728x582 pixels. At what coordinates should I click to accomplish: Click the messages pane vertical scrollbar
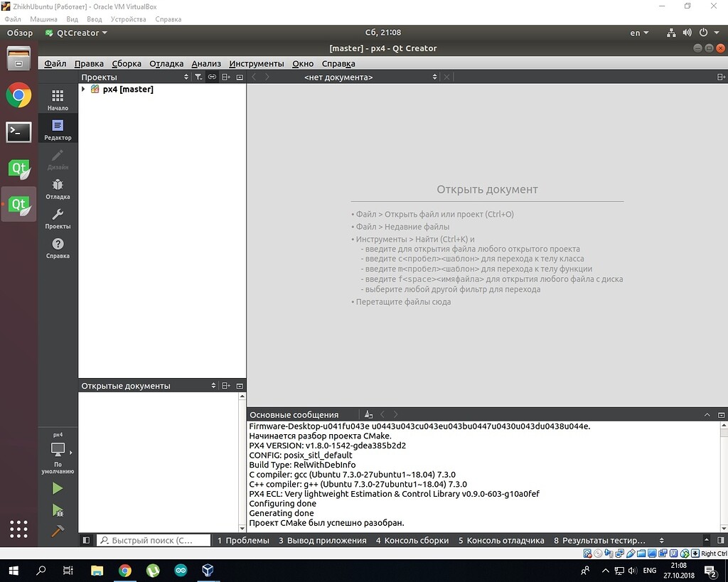pyautogui.click(x=724, y=477)
